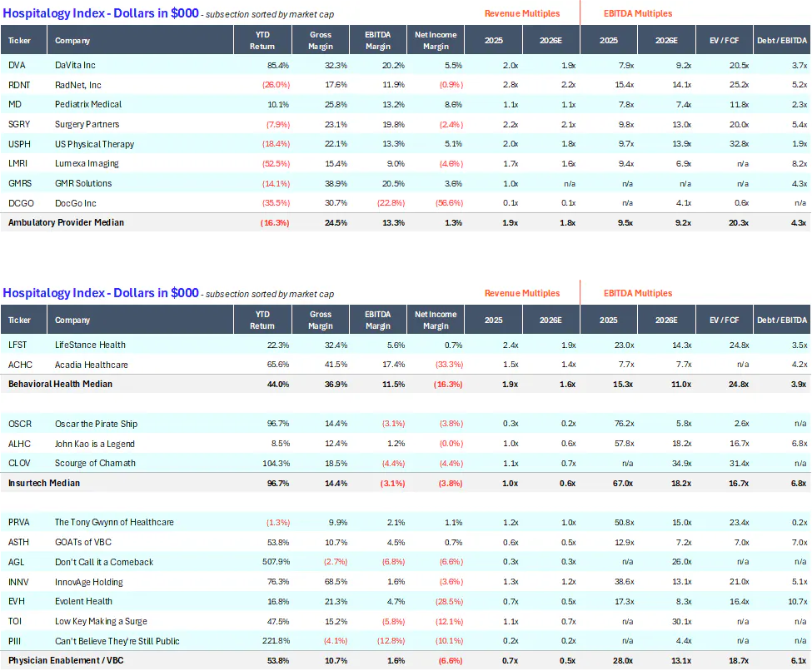812x671 pixels.
Task: Select Can't Believe They're Still Public name
Action: tap(117, 641)
